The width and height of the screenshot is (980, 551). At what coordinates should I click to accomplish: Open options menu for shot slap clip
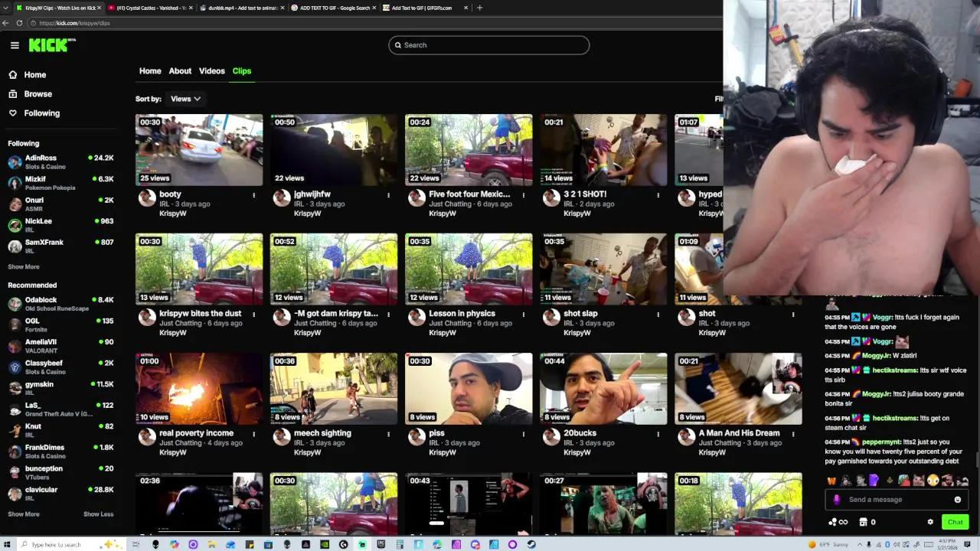[x=658, y=315]
